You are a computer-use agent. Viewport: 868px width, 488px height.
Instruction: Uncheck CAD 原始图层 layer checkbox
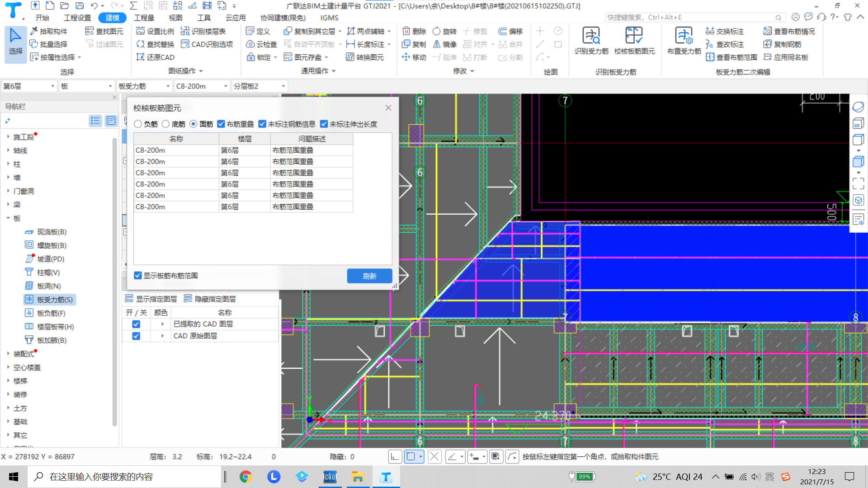click(x=136, y=336)
